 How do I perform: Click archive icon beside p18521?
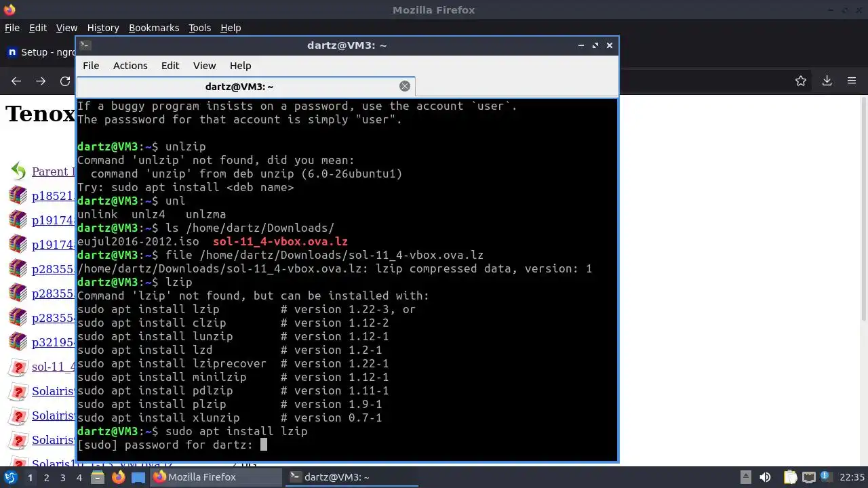tap(18, 196)
